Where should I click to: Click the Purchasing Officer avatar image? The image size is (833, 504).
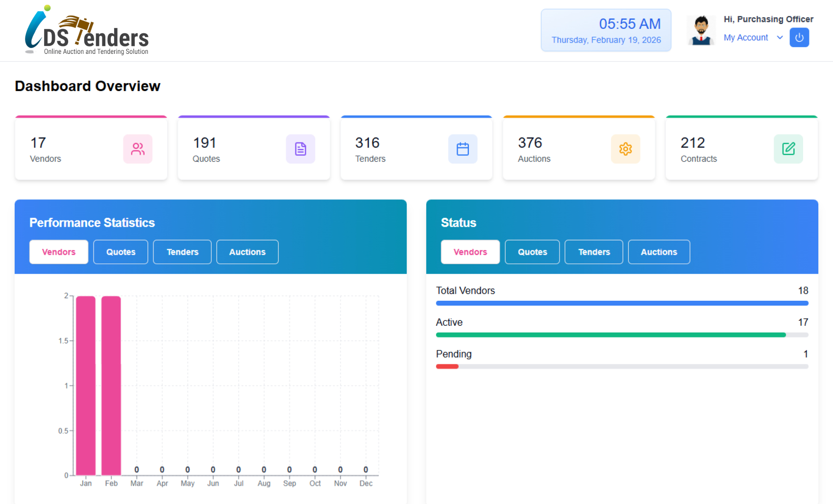[x=701, y=30]
